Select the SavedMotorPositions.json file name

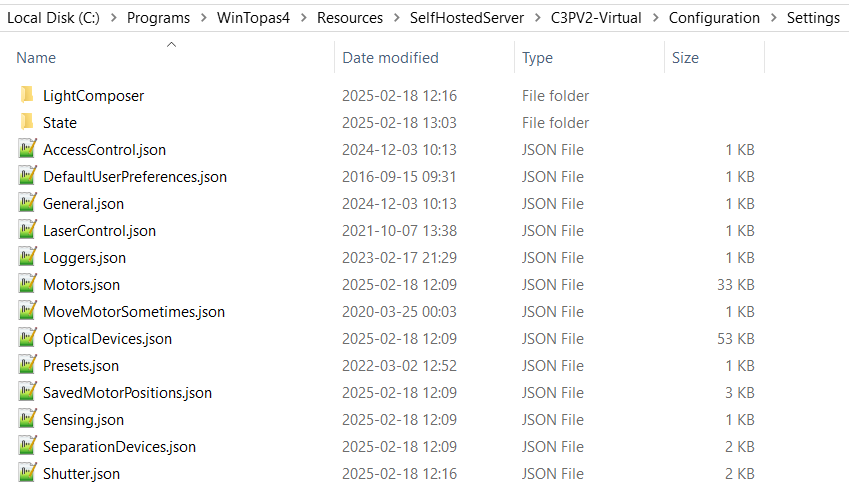[127, 393]
